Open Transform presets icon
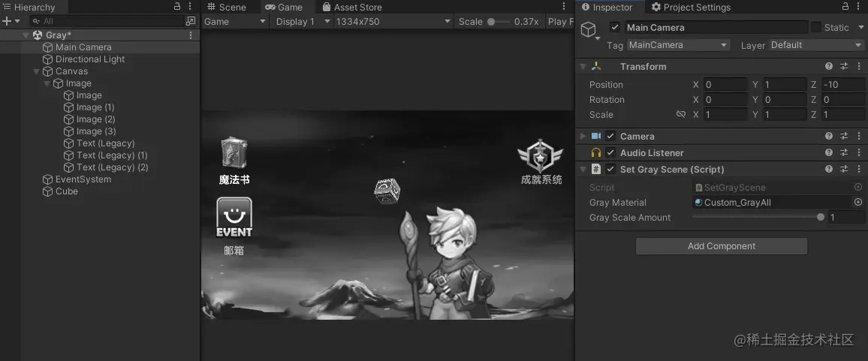This screenshot has height=361, width=868. (x=844, y=67)
